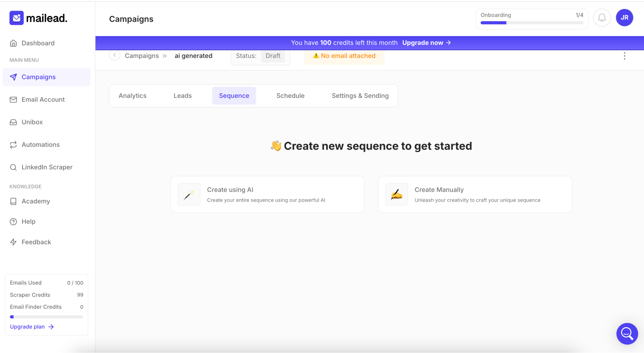This screenshot has height=353, width=644.
Task: Click the writing hand manual icon
Action: pyautogui.click(x=396, y=194)
